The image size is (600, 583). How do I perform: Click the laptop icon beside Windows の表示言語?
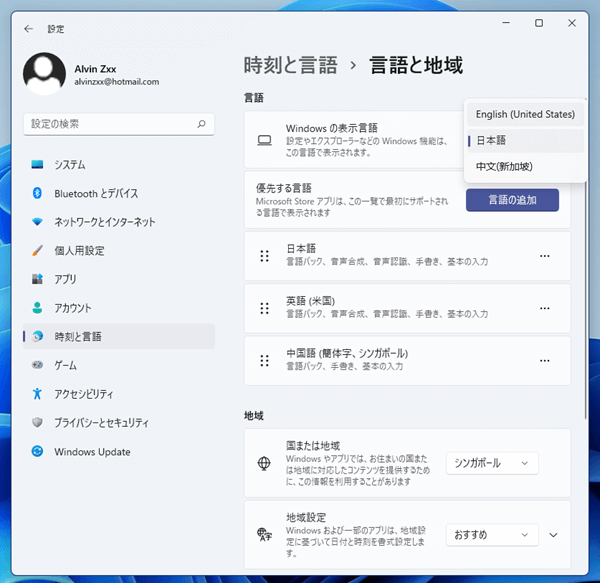point(264,140)
